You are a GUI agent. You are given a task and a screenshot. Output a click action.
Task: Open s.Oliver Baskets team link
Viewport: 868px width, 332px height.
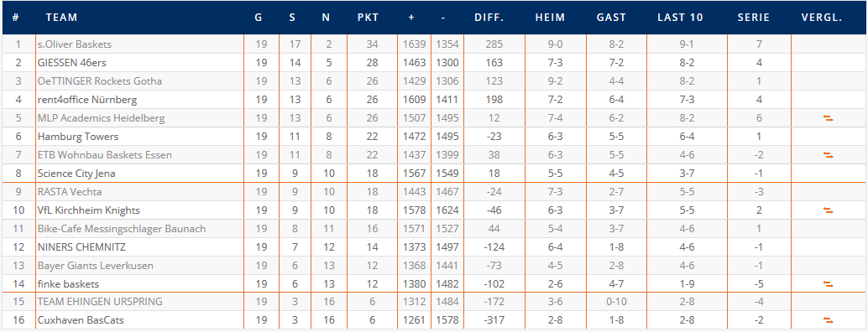point(74,44)
